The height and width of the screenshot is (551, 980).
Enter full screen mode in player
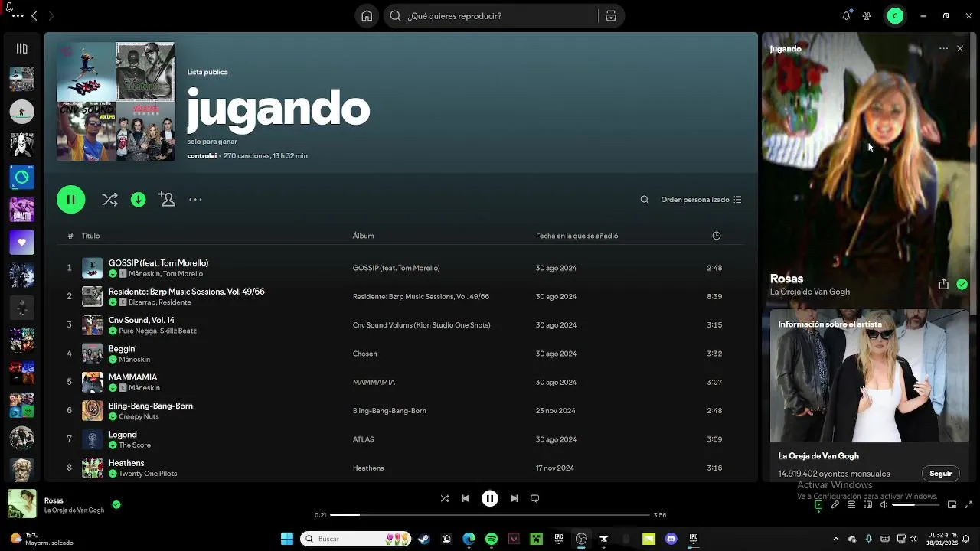pos(968,505)
